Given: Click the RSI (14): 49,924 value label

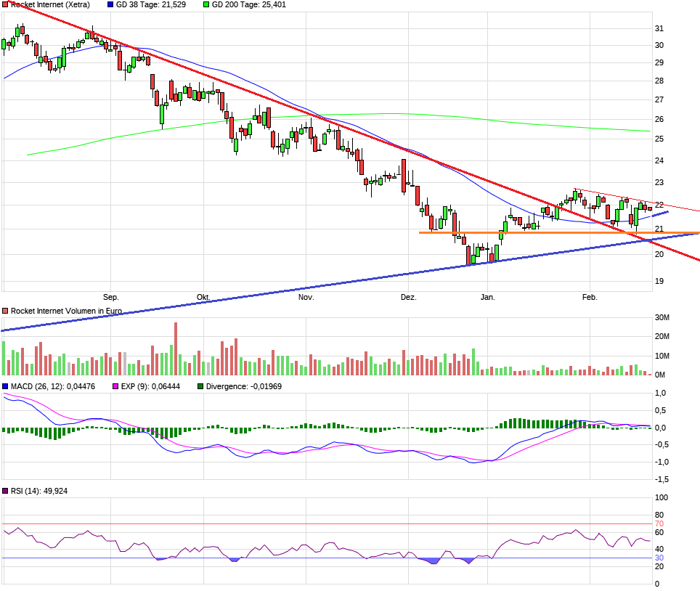Looking at the screenshot, I should 38,491.
